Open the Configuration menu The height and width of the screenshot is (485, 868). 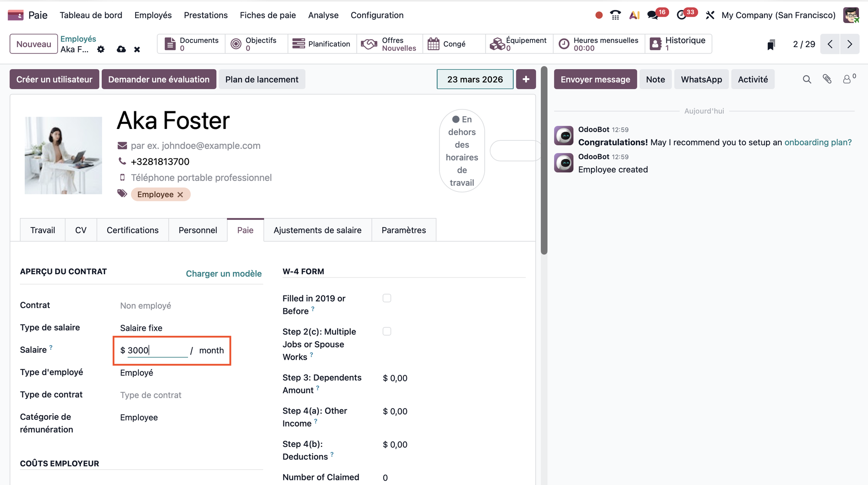[377, 15]
